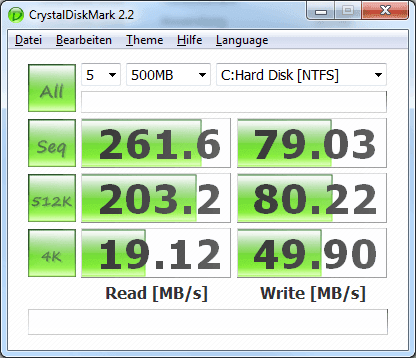Open the Hilfe menu
The height and width of the screenshot is (360, 416).
[189, 40]
